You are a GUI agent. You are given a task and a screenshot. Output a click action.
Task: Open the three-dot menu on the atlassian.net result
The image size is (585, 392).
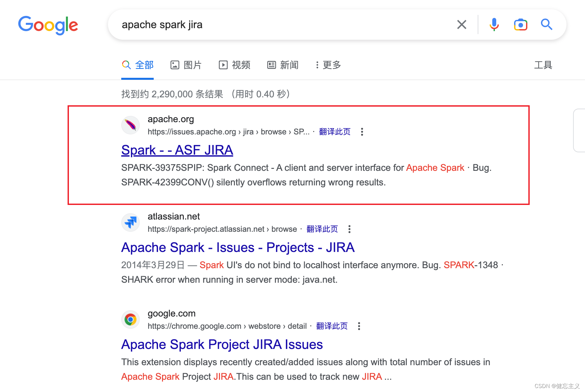[x=349, y=229]
